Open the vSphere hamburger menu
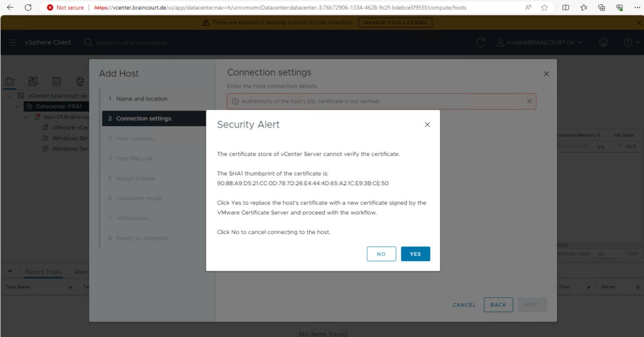 coord(13,42)
